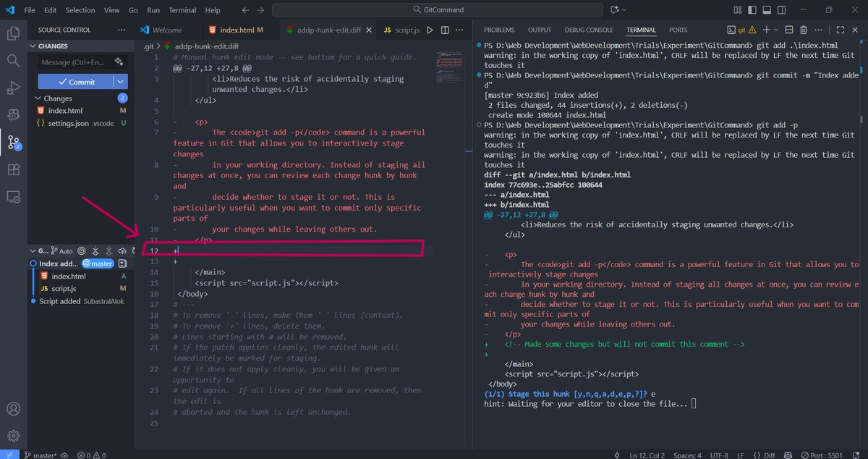Viewport: 868px width, 459px height.
Task: Click the Run play icon in editor toolbar
Action: point(430,30)
